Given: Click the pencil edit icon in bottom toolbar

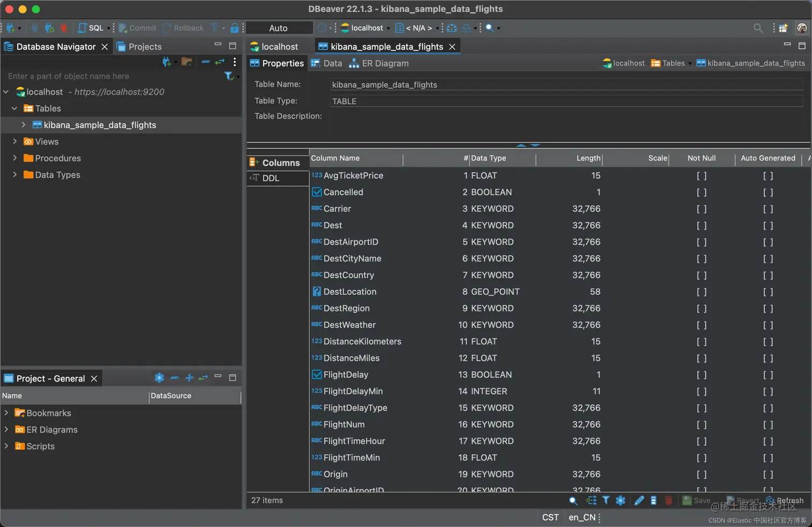Looking at the screenshot, I should point(639,501).
